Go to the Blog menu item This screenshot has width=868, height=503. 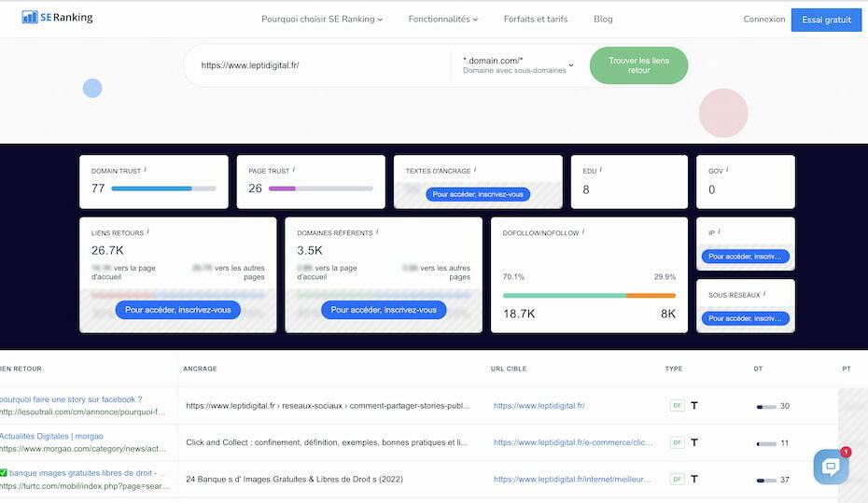click(603, 19)
